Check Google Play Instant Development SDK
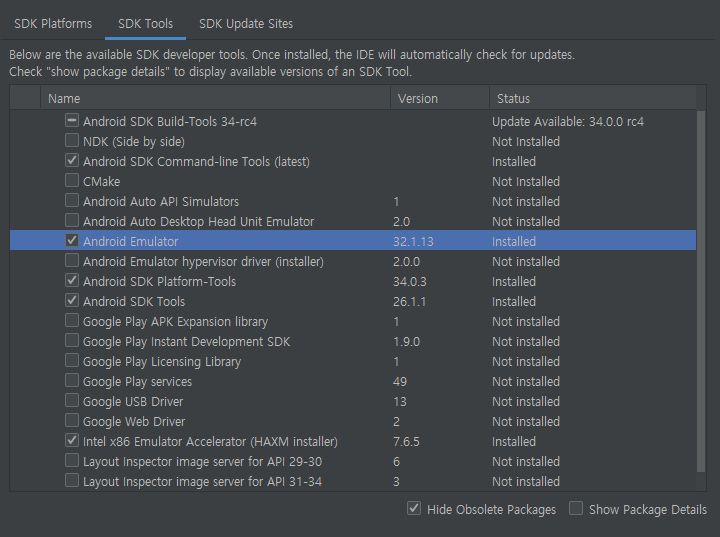 click(72, 340)
